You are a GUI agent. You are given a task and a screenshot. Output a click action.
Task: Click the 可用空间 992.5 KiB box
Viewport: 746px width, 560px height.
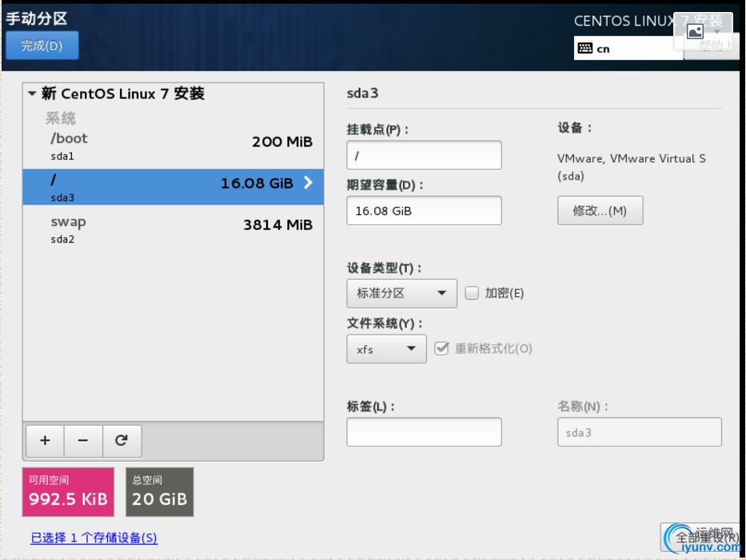(68, 492)
